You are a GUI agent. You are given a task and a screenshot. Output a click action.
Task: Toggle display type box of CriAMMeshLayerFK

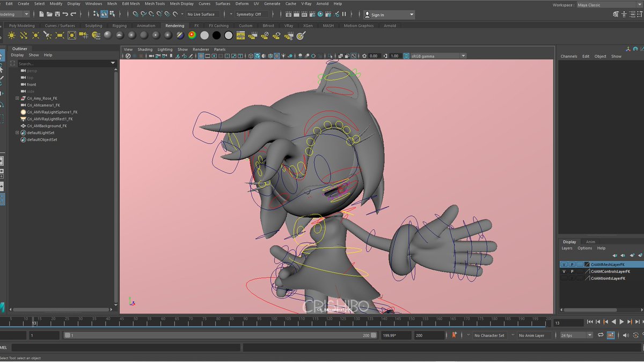[x=580, y=264]
